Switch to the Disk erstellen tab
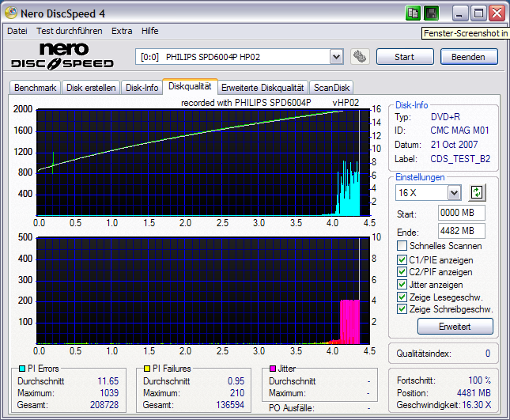 point(91,88)
